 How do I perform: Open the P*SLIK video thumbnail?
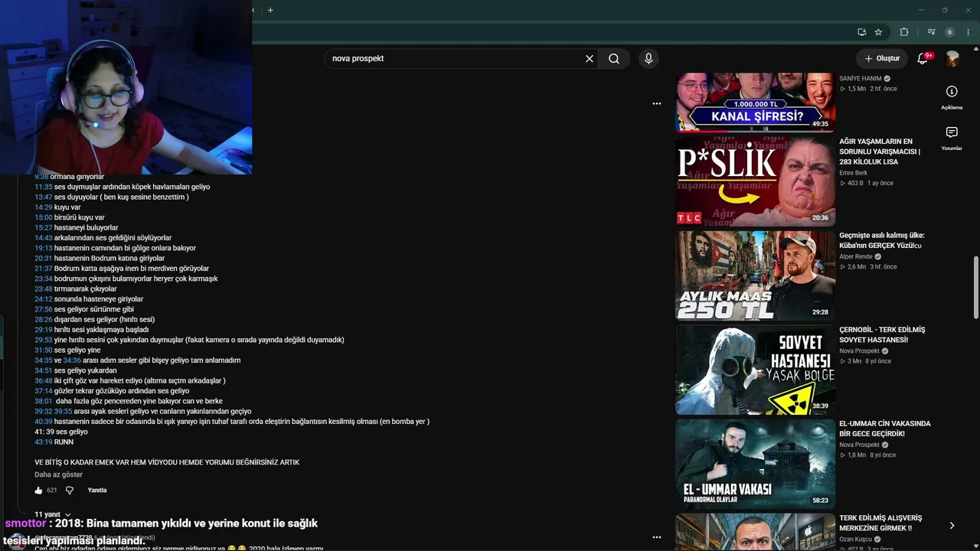point(756,181)
